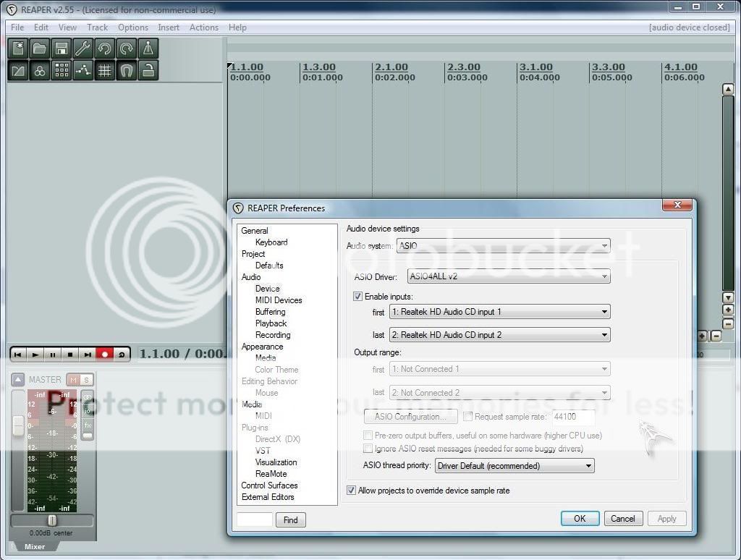The width and height of the screenshot is (741, 560).
Task: Click the Play transport button
Action: click(35, 355)
